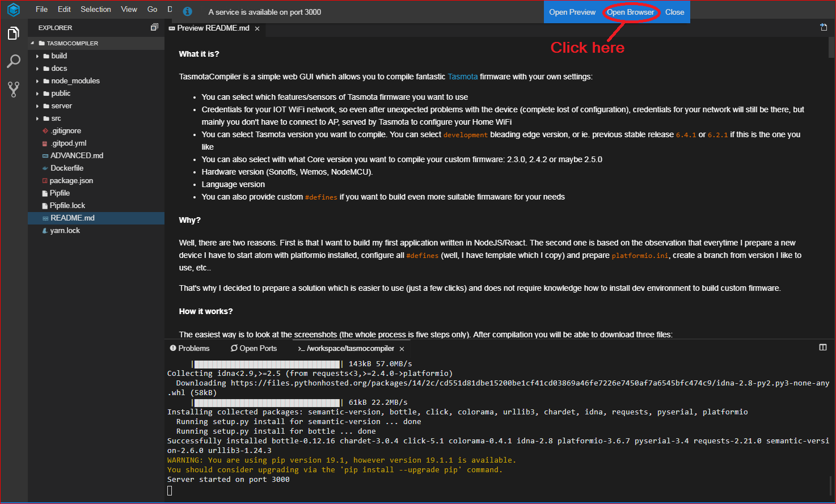Click the 'development' code text in README
This screenshot has width=836, height=504.
pos(466,135)
